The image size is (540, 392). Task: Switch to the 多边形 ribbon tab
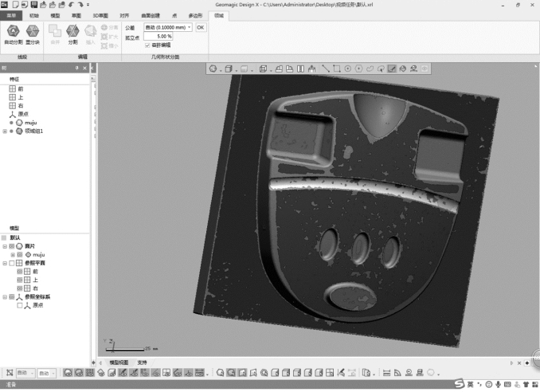pyautogui.click(x=195, y=15)
